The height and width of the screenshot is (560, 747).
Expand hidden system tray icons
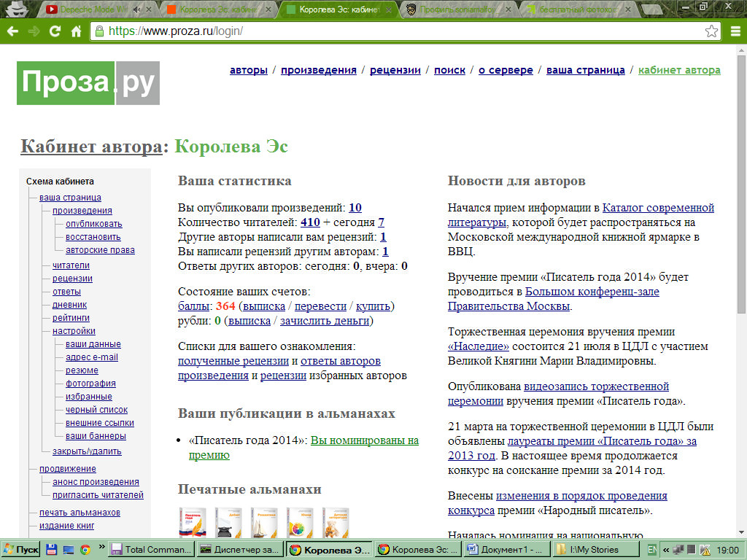(665, 550)
